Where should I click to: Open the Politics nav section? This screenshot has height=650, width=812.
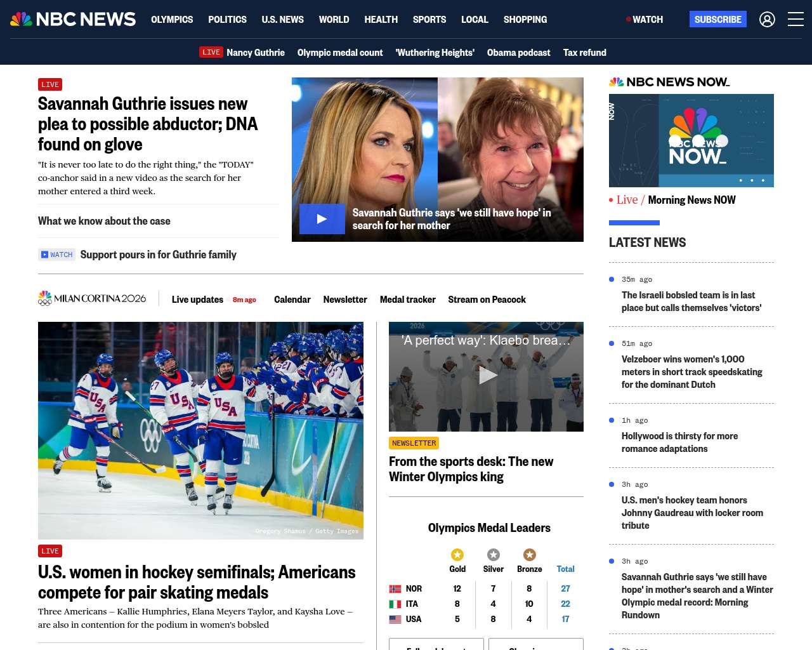(x=227, y=20)
